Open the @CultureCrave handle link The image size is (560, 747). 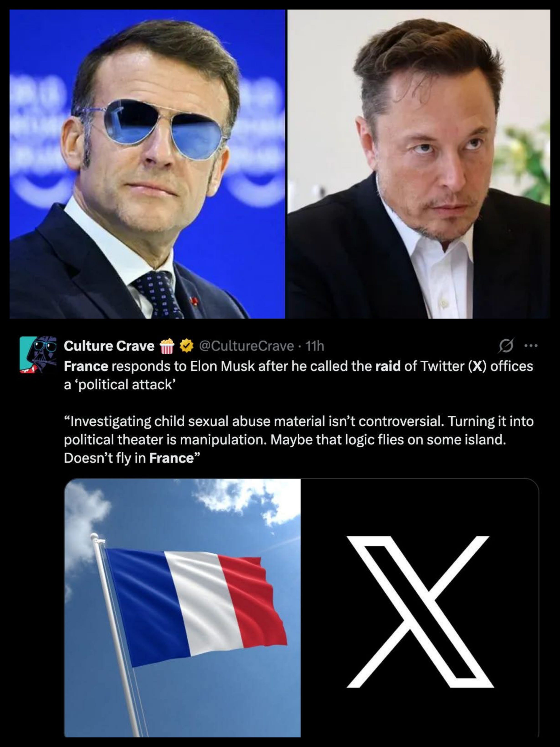247,346
